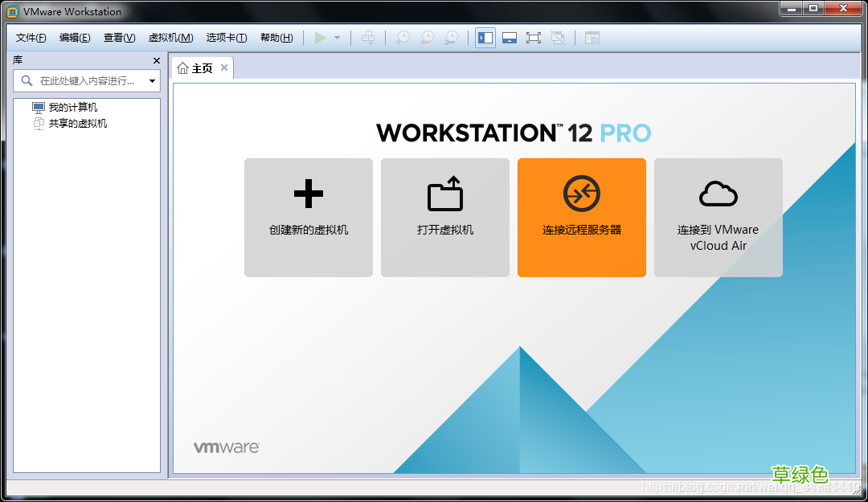Viewport: 868px width, 502px height.
Task: Toggle the library panel visibility
Action: click(x=485, y=37)
